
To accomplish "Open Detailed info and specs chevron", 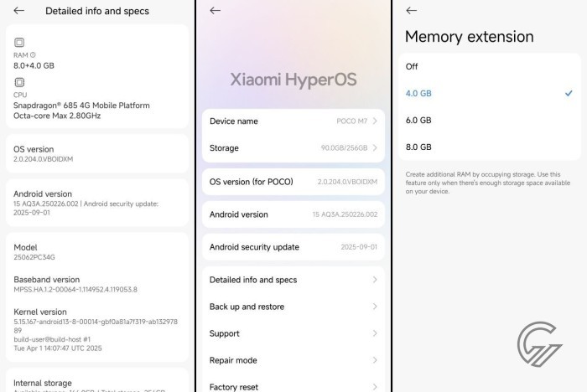I will [375, 280].
